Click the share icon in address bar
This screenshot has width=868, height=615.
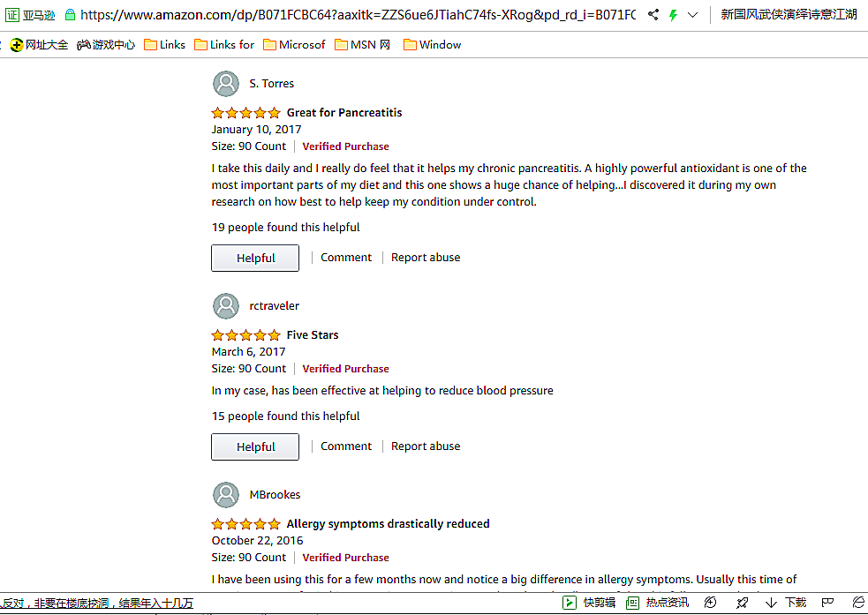[653, 15]
